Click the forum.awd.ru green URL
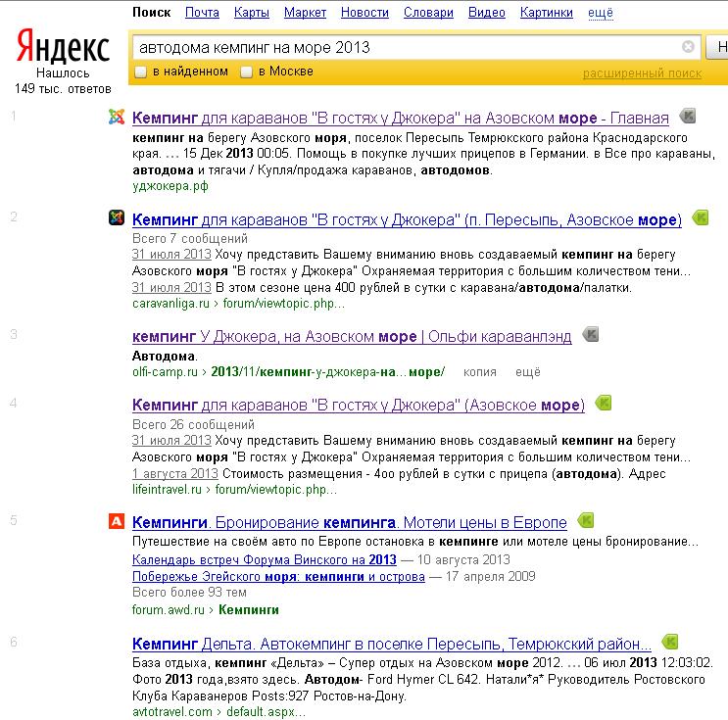 pos(169,610)
